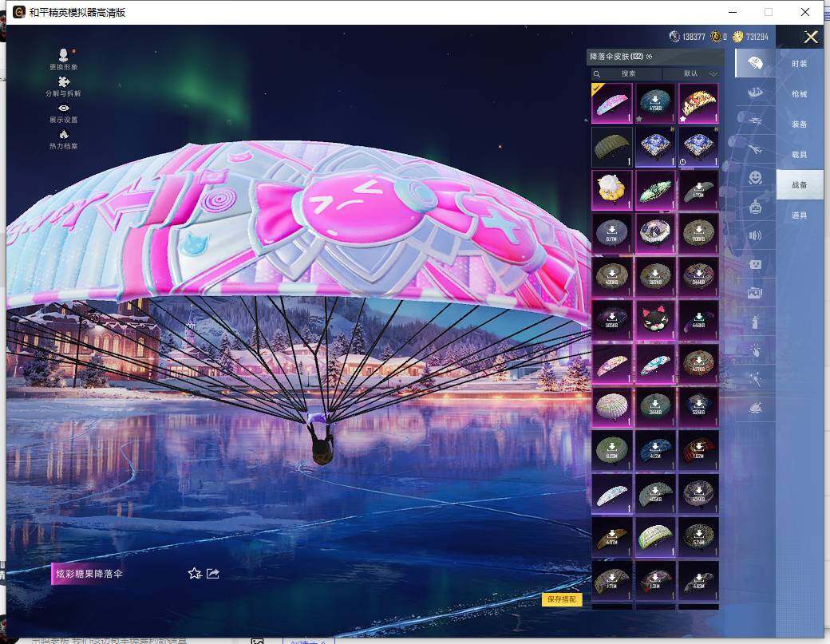Select the face card category icon
830x644 pixels.
click(x=755, y=264)
